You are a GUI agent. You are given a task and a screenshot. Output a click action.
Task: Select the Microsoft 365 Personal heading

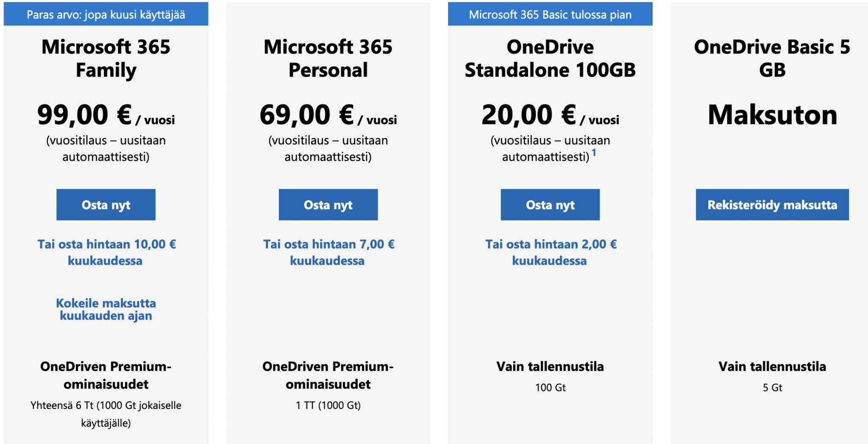coord(328,58)
